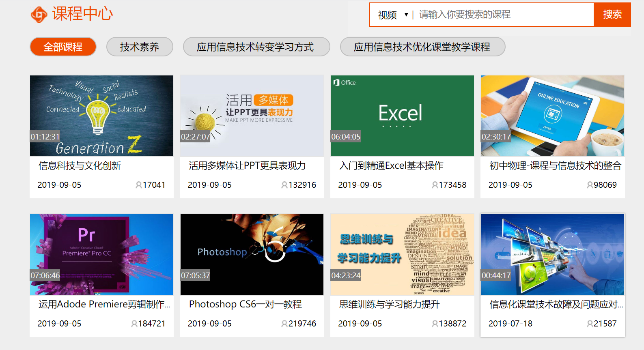644x350 pixels.
Task: Click viewer count icon beside 219746
Action: [x=284, y=324]
